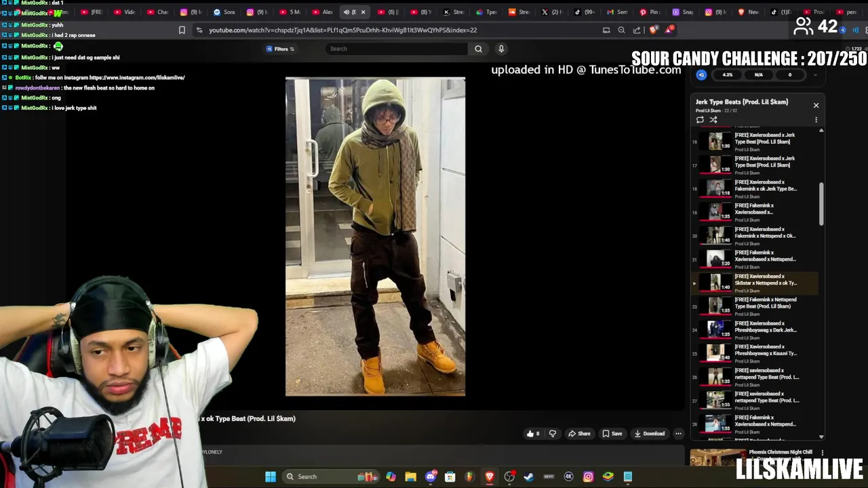
Task: Open FL Studio from the taskbar
Action: click(x=469, y=476)
